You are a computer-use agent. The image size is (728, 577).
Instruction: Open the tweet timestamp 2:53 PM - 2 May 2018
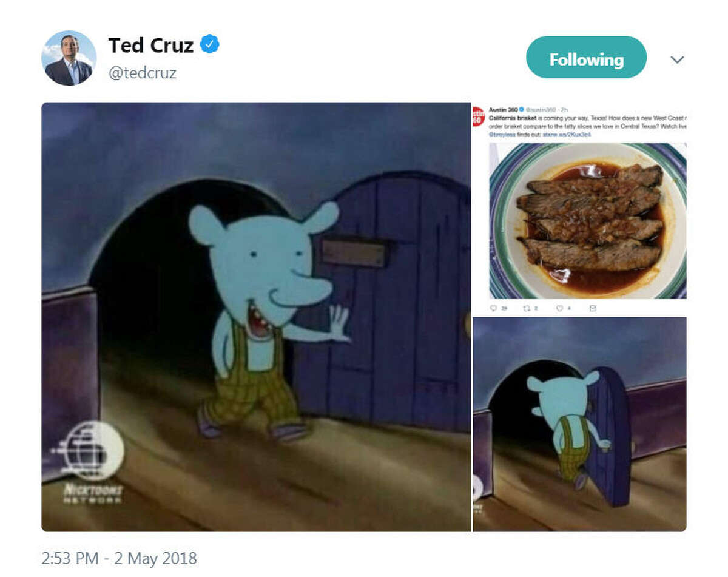pyautogui.click(x=119, y=558)
